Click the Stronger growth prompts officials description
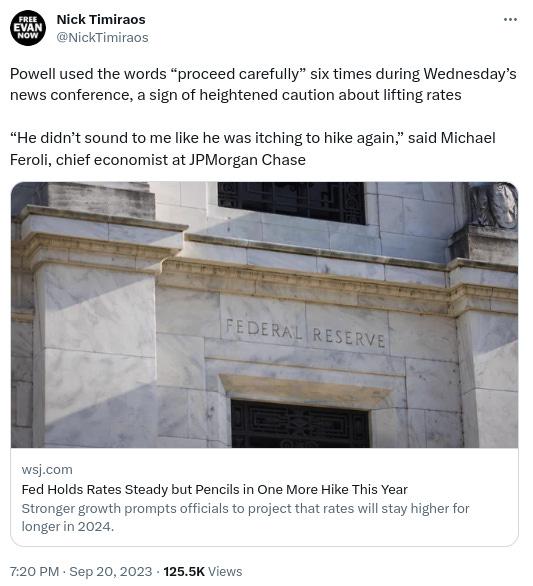The width and height of the screenshot is (533, 586). coord(245,518)
